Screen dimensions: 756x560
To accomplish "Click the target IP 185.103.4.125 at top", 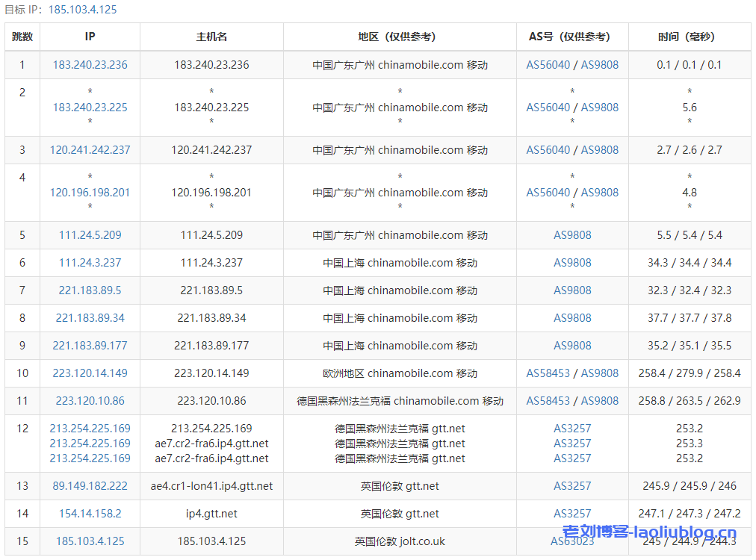I will click(82, 10).
